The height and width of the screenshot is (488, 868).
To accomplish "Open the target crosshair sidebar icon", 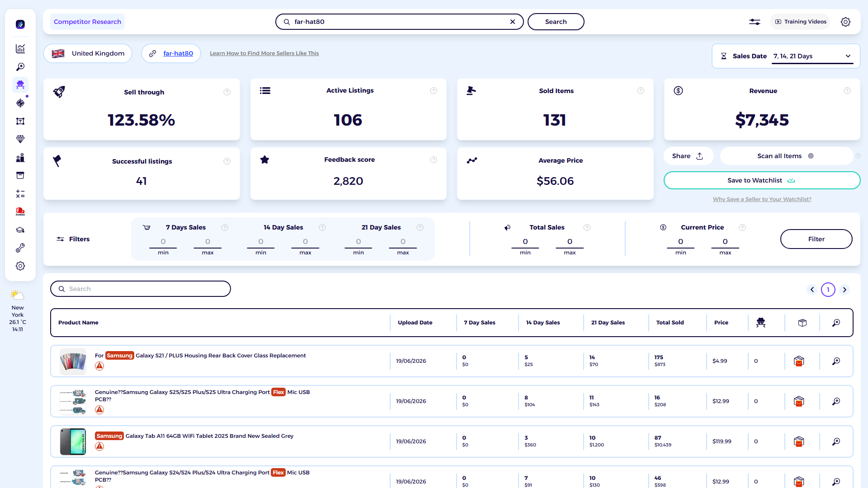I will tap(20, 103).
